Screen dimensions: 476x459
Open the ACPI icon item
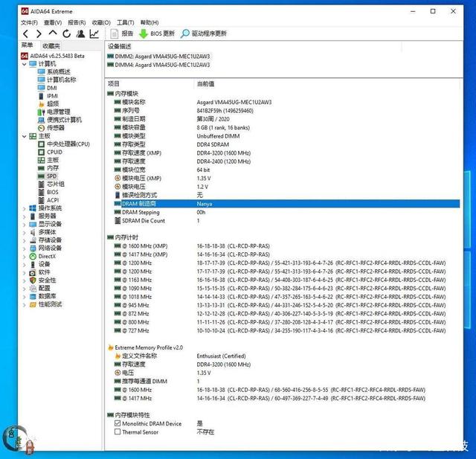(42, 200)
